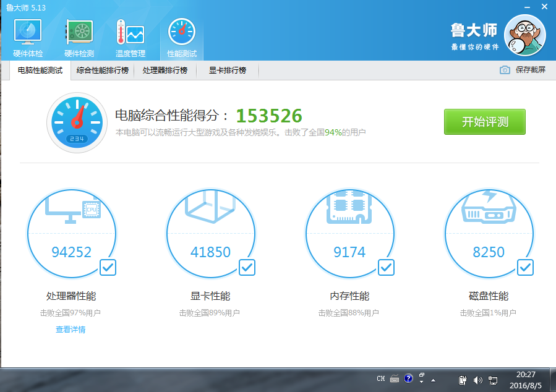The height and width of the screenshot is (392, 556).
Task: Open the network tray icon
Action: [x=493, y=380]
